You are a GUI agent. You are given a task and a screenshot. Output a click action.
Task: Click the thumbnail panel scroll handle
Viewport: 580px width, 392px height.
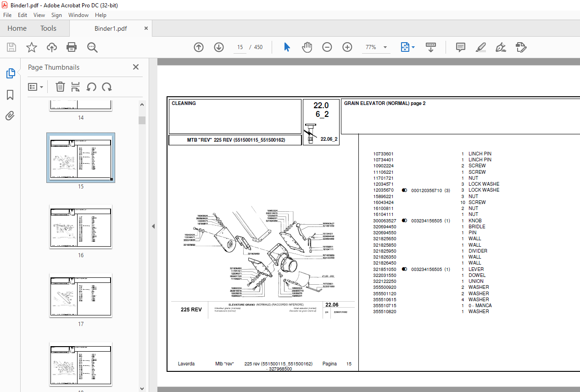click(142, 120)
